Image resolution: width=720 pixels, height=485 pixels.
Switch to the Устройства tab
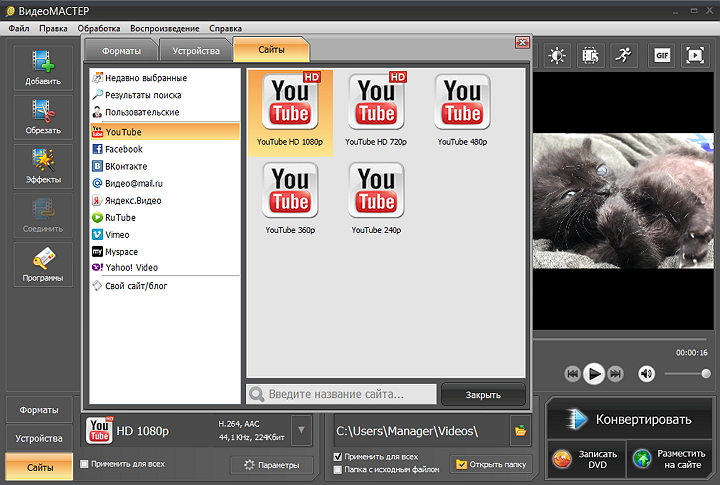(196, 49)
